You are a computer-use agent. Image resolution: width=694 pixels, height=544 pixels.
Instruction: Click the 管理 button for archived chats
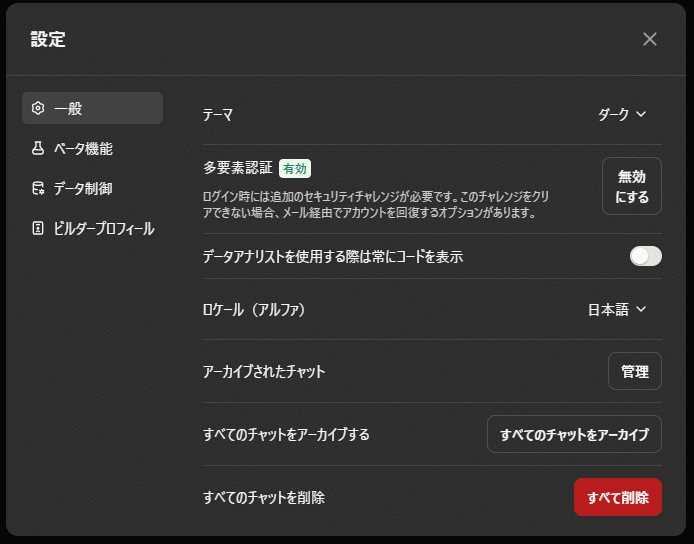(x=635, y=371)
